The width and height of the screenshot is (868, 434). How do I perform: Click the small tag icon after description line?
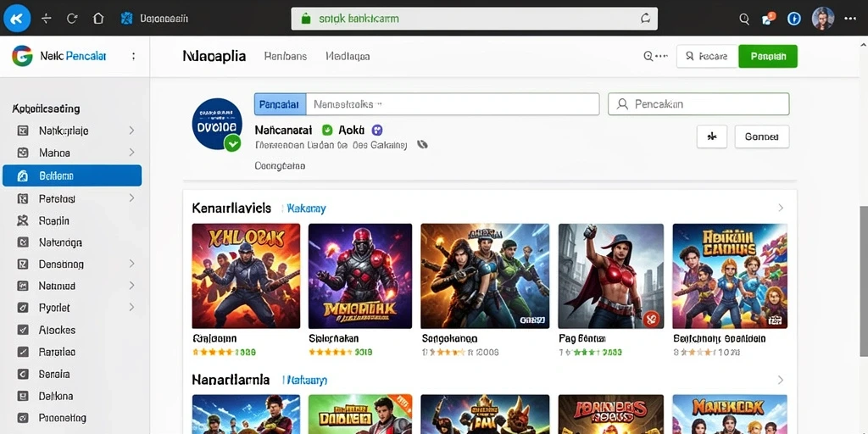(422, 145)
